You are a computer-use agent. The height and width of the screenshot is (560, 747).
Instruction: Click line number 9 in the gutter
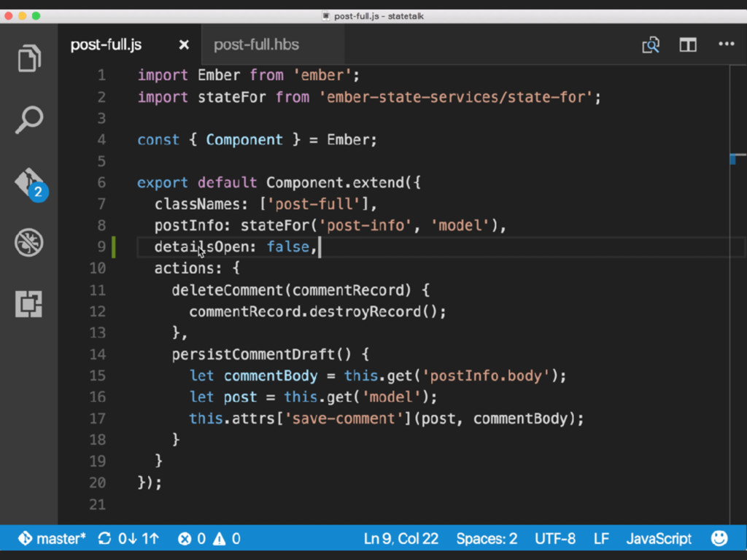click(x=101, y=246)
